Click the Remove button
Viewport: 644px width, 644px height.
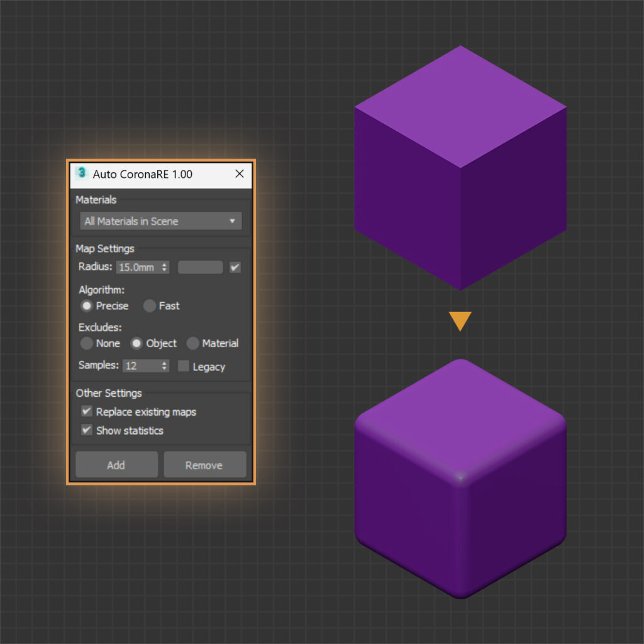pos(205,465)
